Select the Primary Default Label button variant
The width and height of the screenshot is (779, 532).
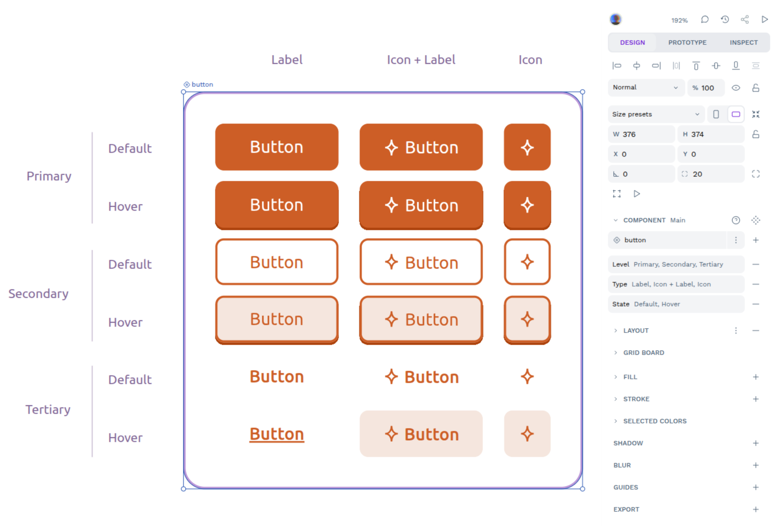point(276,147)
